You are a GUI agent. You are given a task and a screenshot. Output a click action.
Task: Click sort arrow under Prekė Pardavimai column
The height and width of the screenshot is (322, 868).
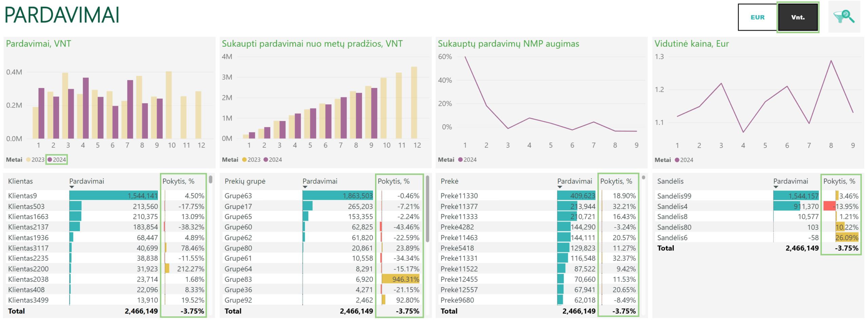tap(559, 187)
